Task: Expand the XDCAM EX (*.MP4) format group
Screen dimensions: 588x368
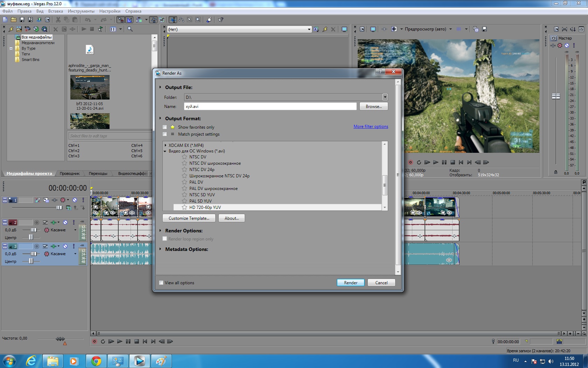Action: pyautogui.click(x=165, y=145)
